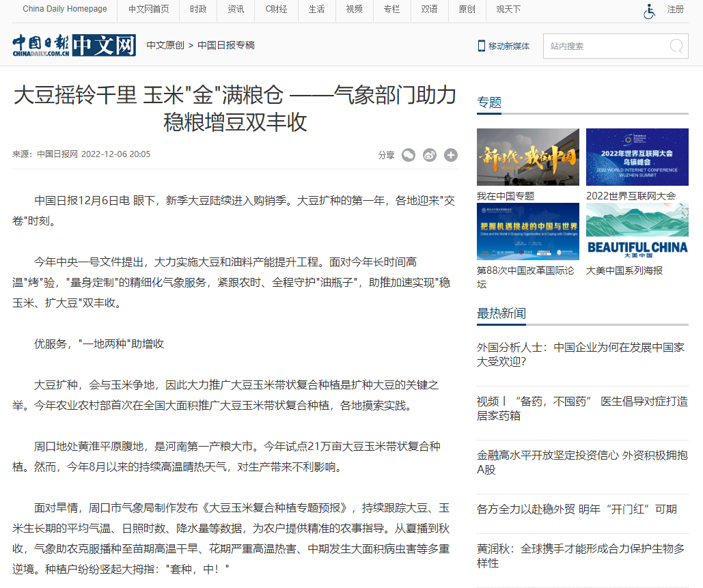703x588 pixels.
Task: Go to 中文网首页 menu item
Action: [x=148, y=10]
